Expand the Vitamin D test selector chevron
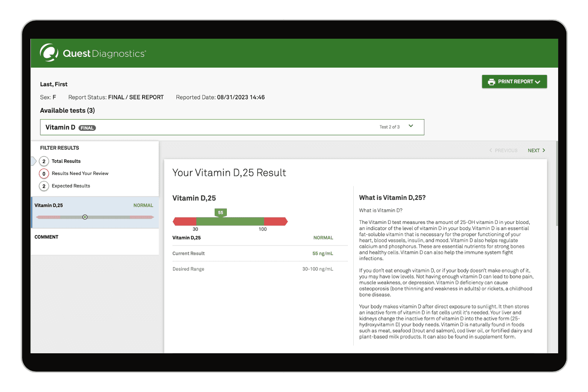Viewport: 588px width, 392px height. coord(411,126)
